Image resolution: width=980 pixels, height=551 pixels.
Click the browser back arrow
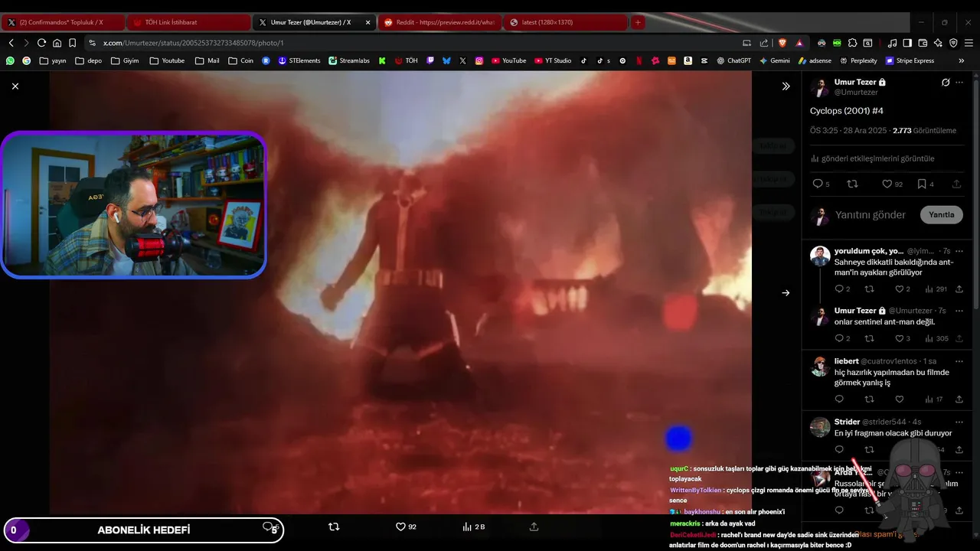click(11, 43)
